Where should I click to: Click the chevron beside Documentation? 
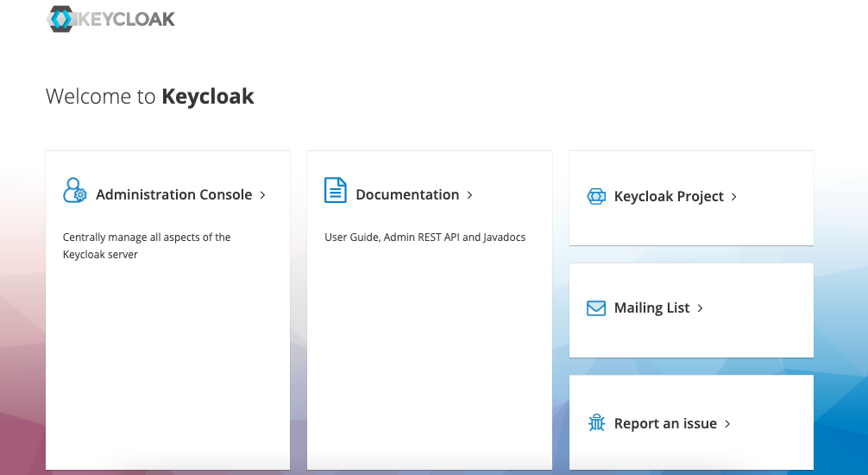470,195
